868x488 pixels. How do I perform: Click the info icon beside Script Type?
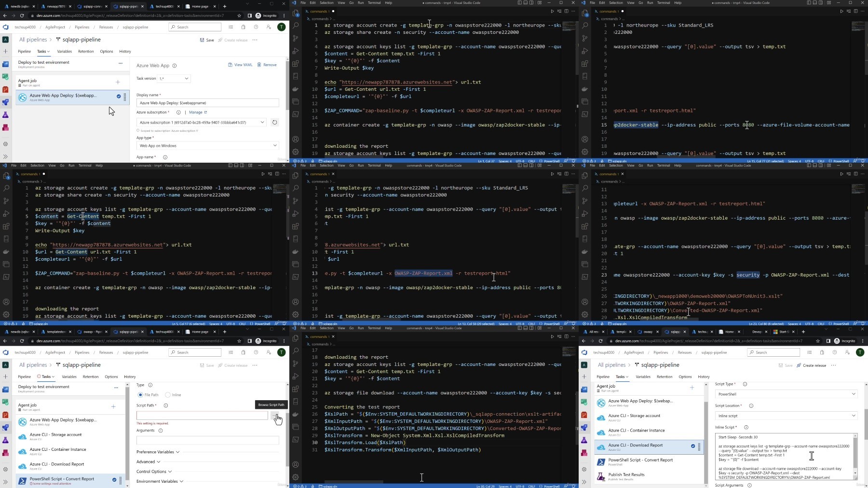pyautogui.click(x=745, y=384)
